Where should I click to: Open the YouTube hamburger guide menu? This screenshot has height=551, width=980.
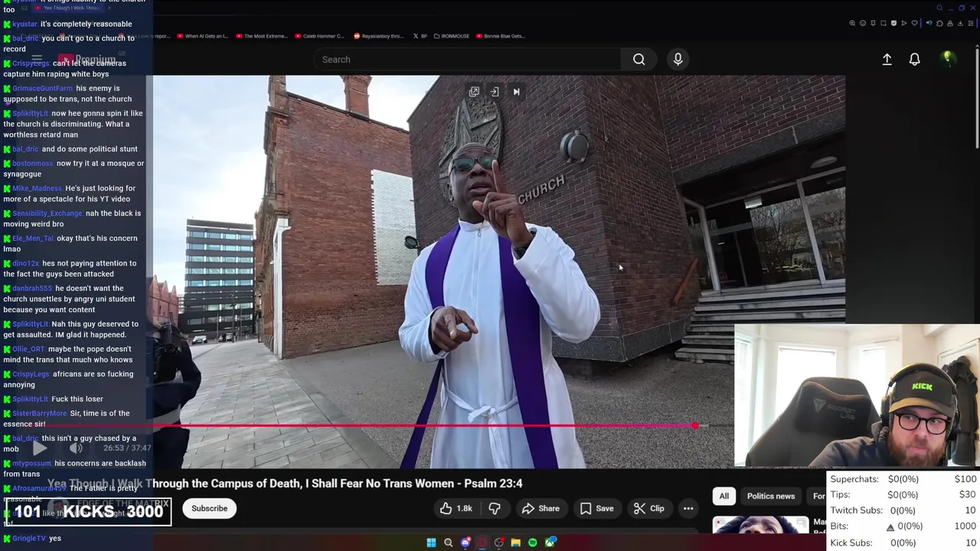pos(36,60)
